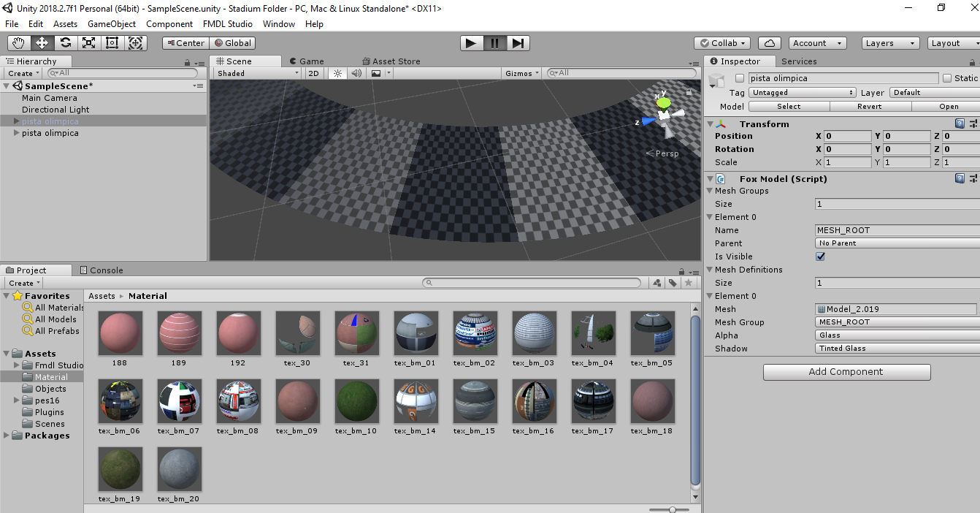Select the Hand tool

[18, 43]
